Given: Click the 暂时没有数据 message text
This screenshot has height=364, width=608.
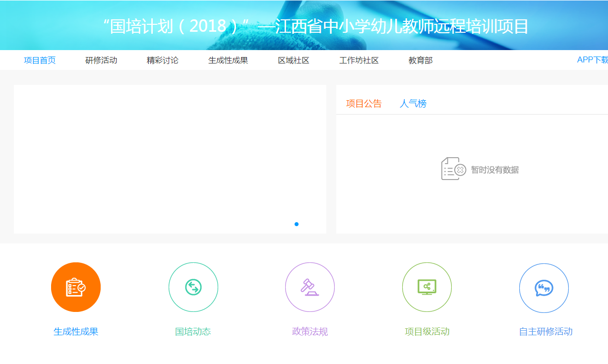Looking at the screenshot, I should (x=495, y=170).
